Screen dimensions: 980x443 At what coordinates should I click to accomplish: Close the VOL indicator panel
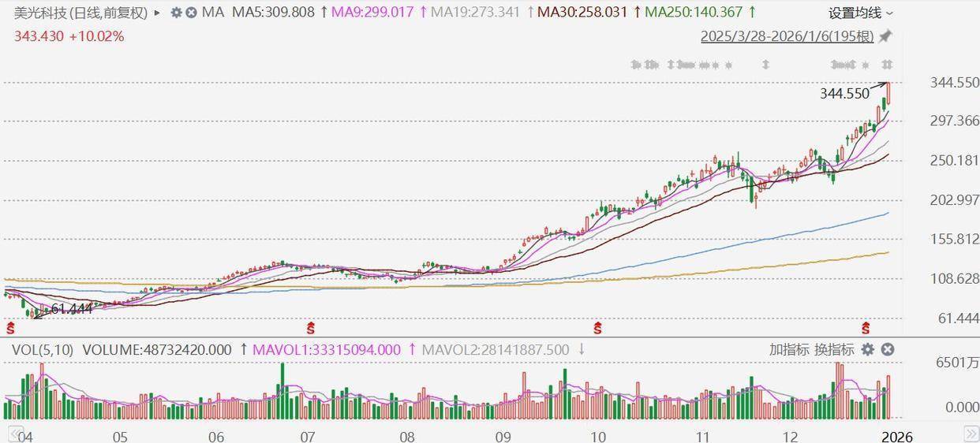tap(887, 350)
